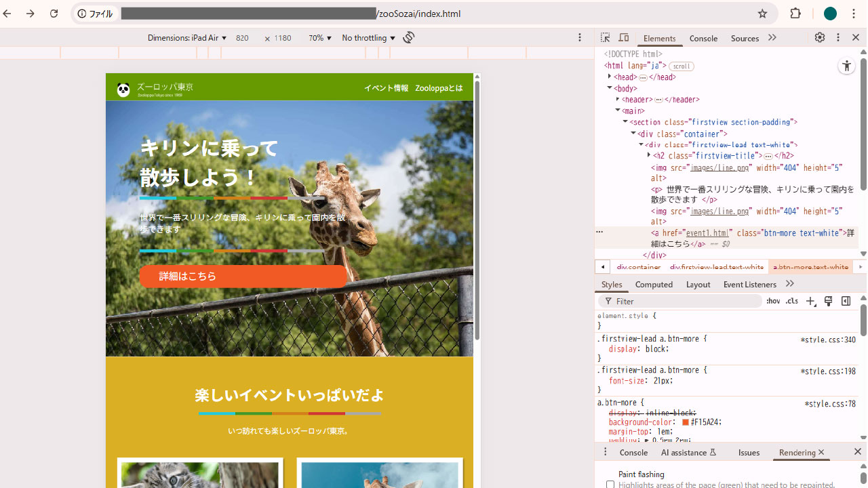Collapse the main element node
868x488 pixels.
tap(617, 110)
